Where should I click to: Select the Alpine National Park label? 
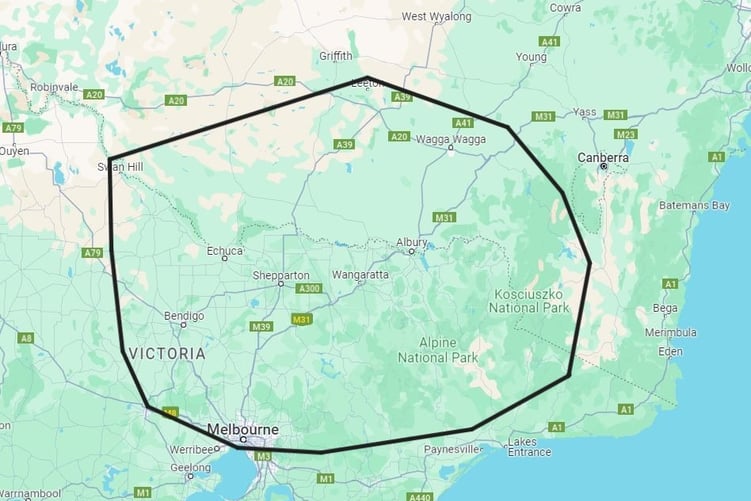tap(438, 350)
